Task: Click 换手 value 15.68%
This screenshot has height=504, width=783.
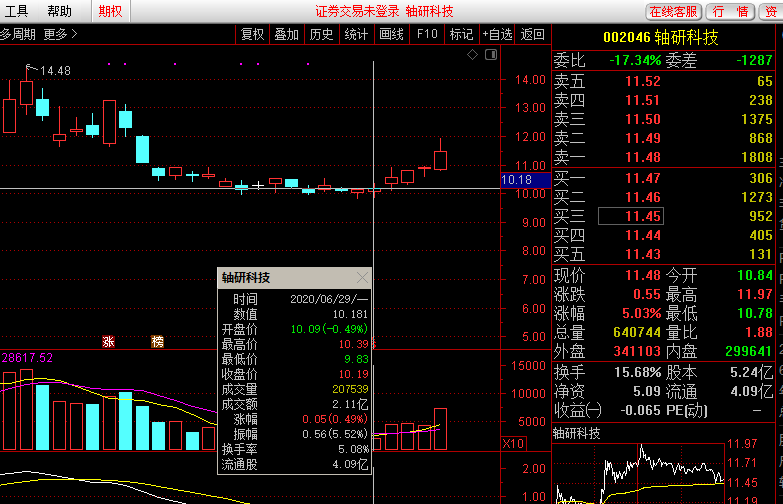Action: 638,372
